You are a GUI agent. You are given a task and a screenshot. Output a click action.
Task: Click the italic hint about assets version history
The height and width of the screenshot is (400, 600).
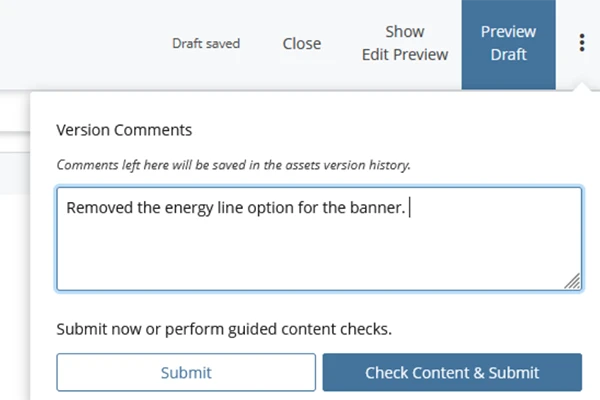click(x=233, y=165)
